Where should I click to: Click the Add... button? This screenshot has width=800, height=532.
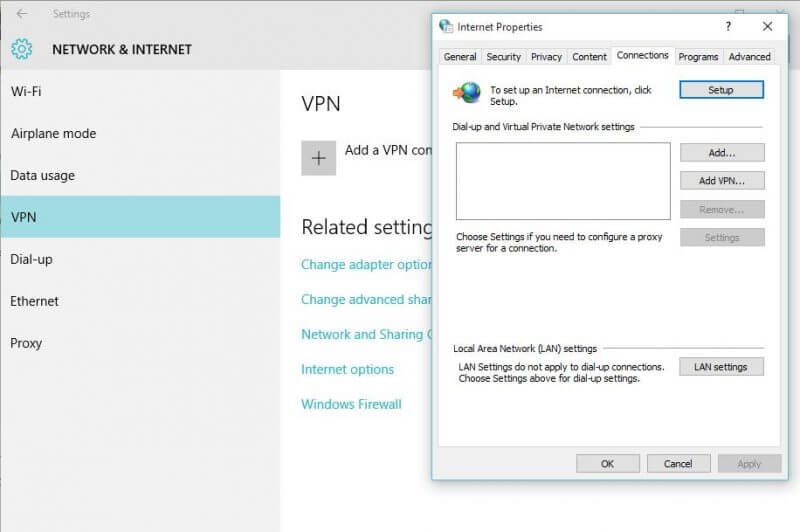(722, 153)
